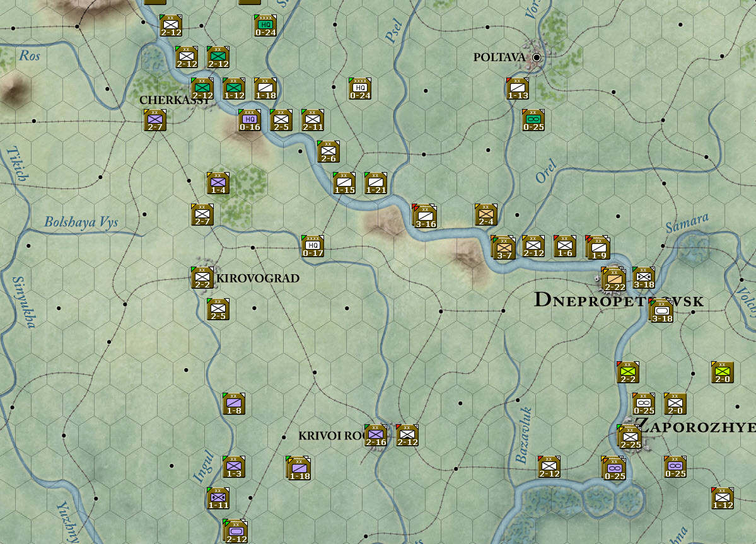Viewport: 756px width, 544px height.
Task: Select the purple 1-8 counter
Action: [235, 404]
